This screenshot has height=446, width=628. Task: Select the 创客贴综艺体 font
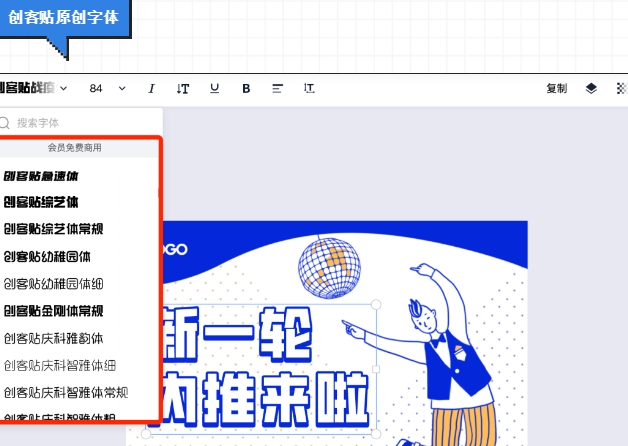[41, 202]
